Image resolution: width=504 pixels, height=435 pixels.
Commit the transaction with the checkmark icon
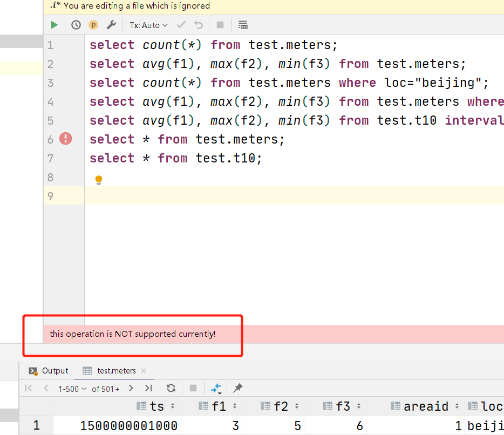[x=181, y=25]
